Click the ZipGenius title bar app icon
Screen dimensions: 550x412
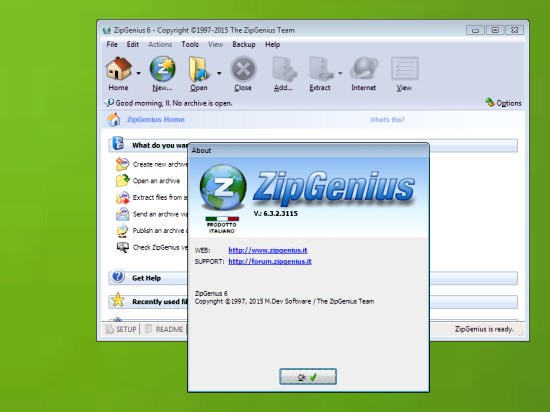(107, 30)
